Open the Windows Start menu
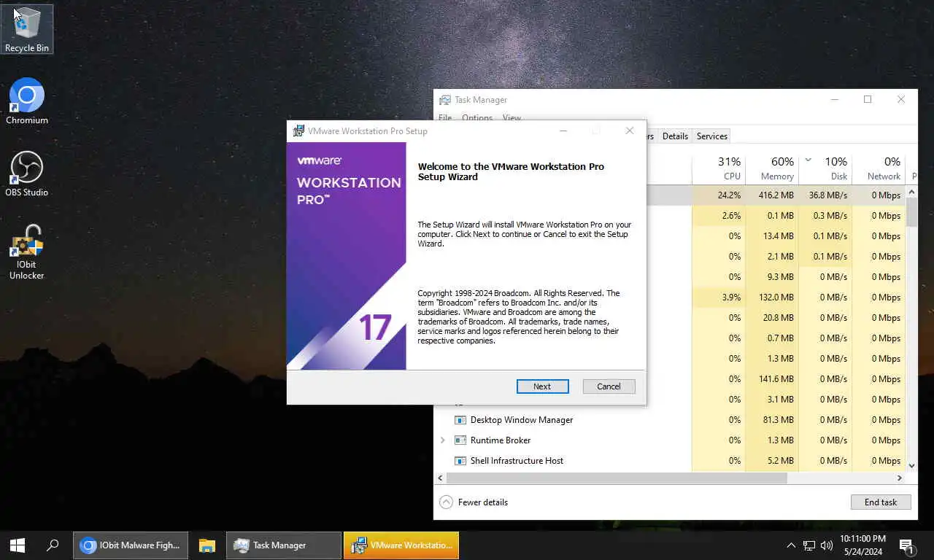This screenshot has height=560, width=934. [x=18, y=545]
